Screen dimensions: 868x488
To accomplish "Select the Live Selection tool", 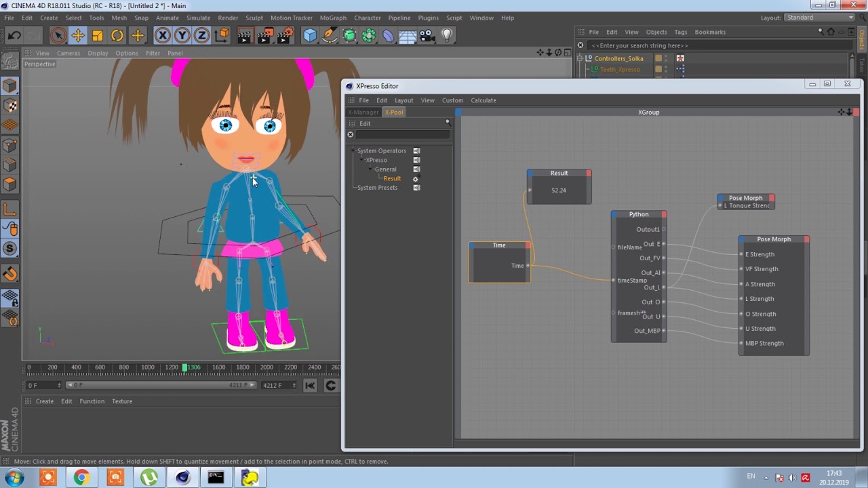I will (58, 35).
